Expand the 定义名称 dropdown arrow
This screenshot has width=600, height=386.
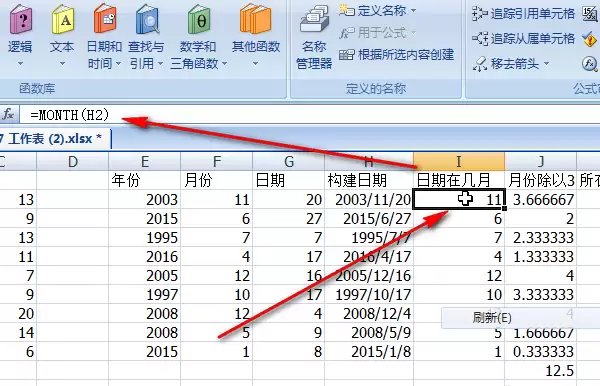point(414,11)
